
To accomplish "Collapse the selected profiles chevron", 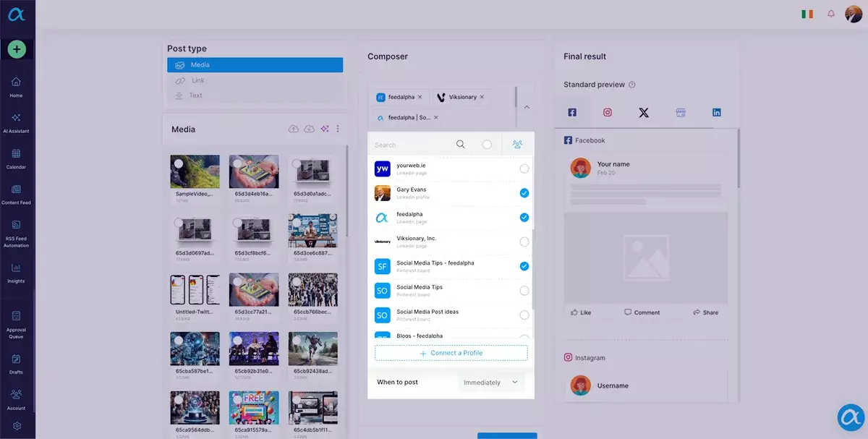I will coord(527,107).
